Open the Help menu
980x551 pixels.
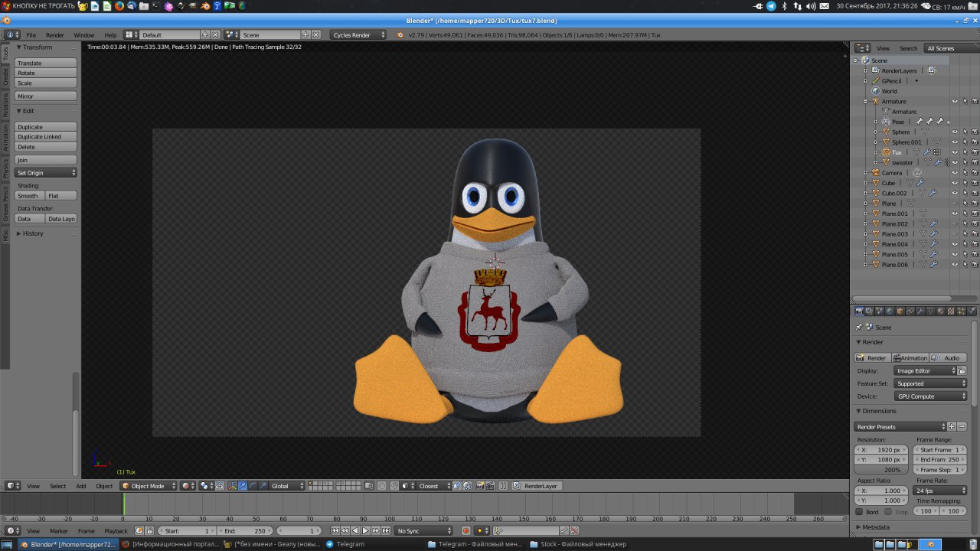pos(110,35)
